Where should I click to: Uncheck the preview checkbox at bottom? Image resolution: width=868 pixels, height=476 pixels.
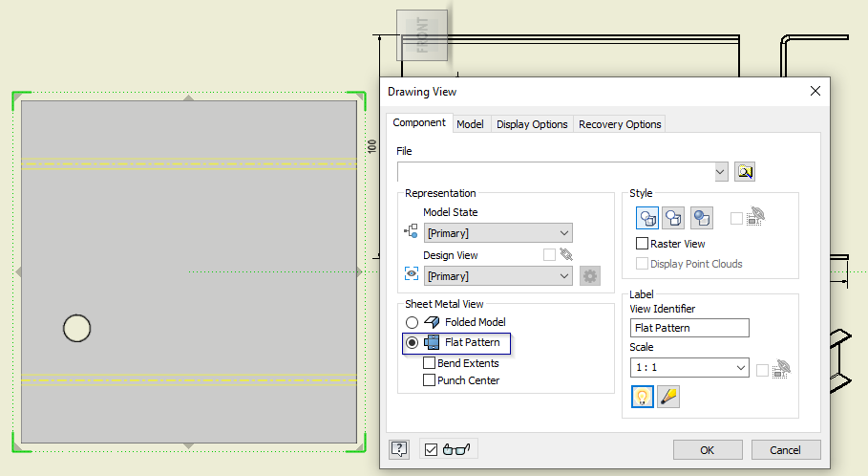point(431,449)
